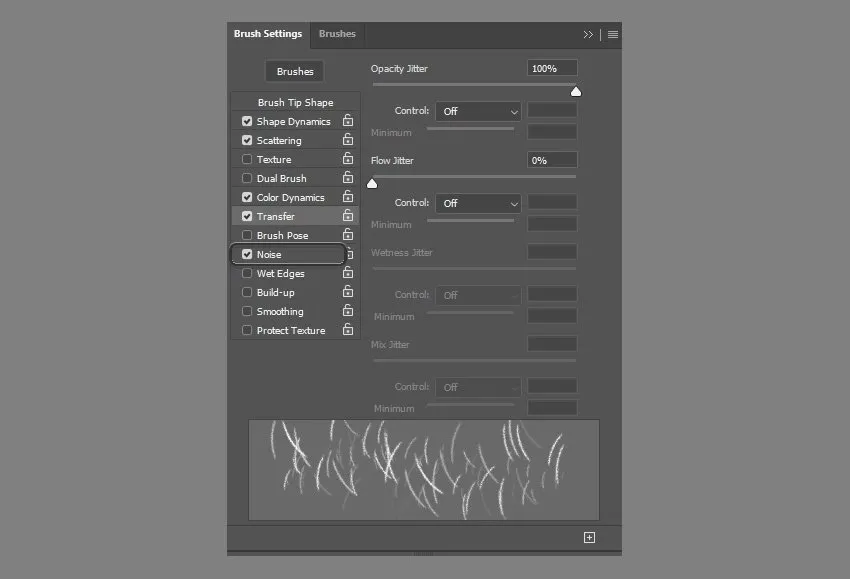Image resolution: width=850 pixels, height=579 pixels.
Task: Select the Brush Settings tab
Action: point(268,34)
